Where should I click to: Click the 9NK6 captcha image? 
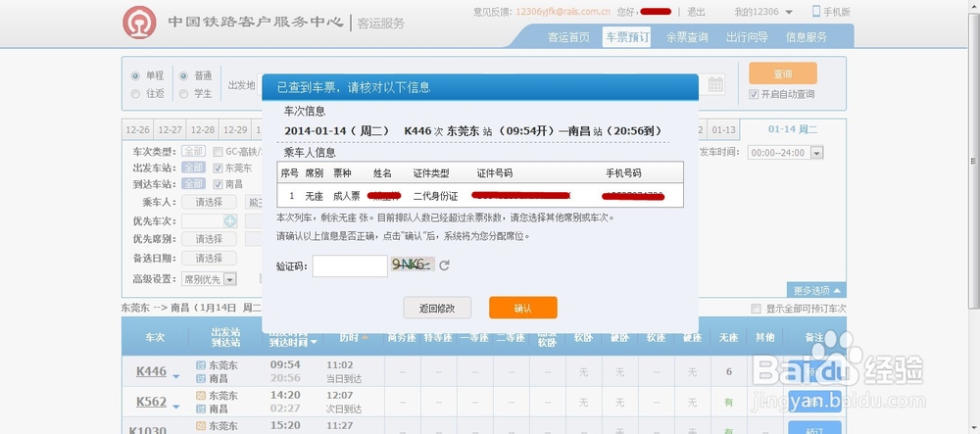(x=412, y=265)
